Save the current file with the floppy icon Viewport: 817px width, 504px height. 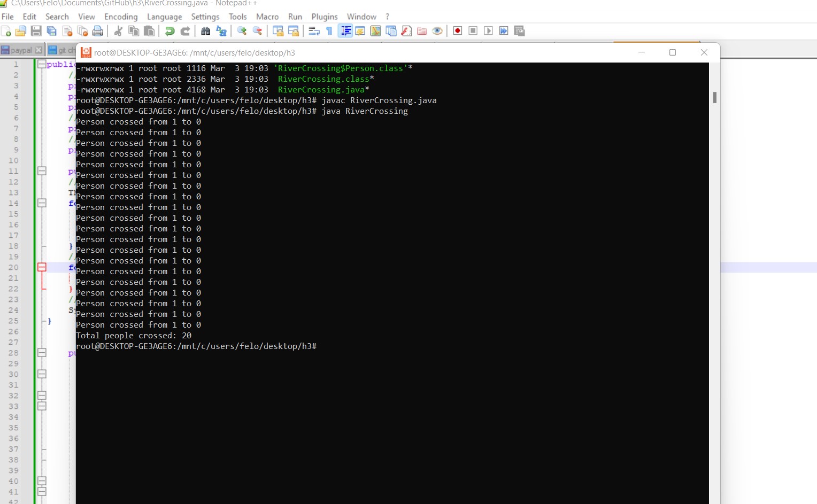tap(36, 31)
